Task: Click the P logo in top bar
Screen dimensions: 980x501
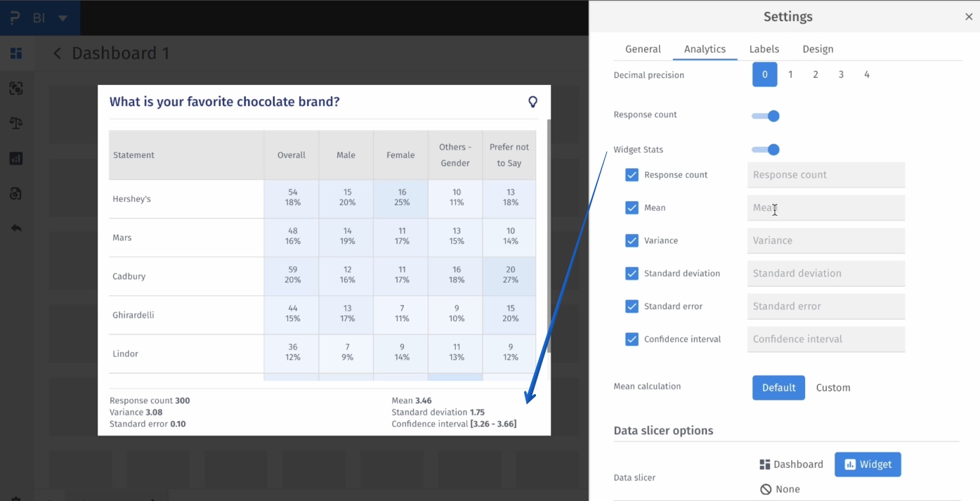Action: [14, 18]
